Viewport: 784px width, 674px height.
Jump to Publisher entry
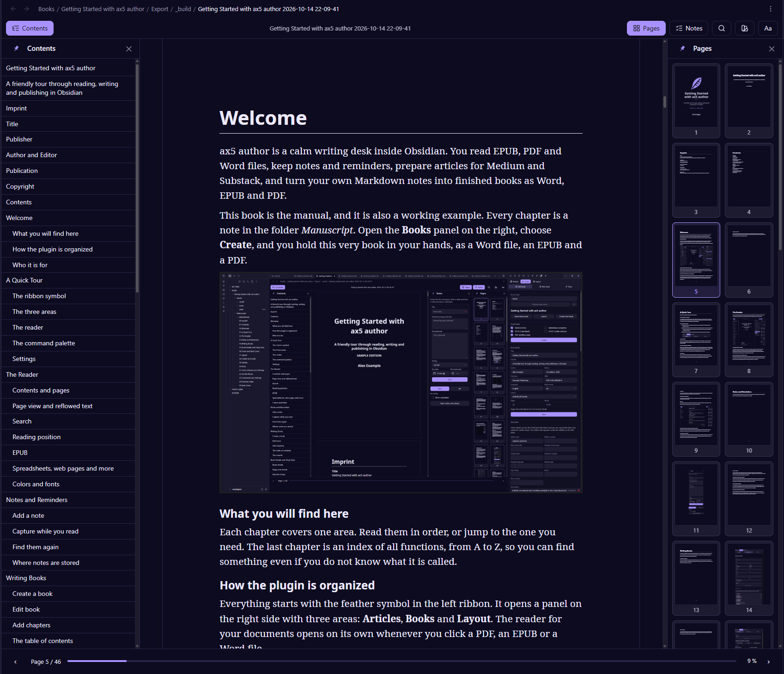click(68, 139)
